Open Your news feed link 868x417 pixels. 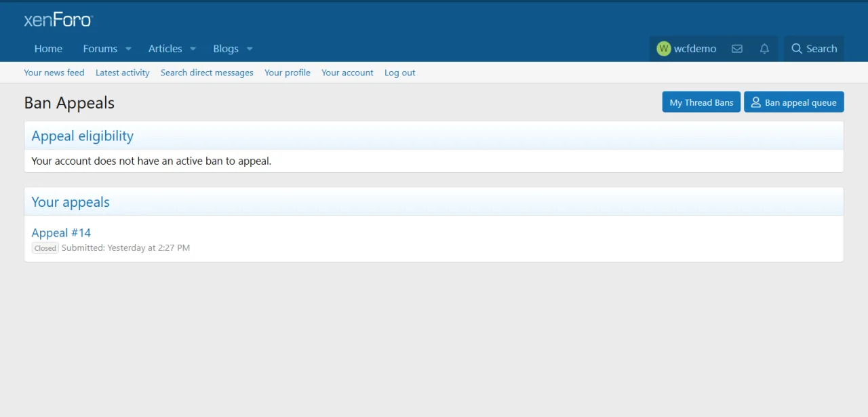click(54, 73)
